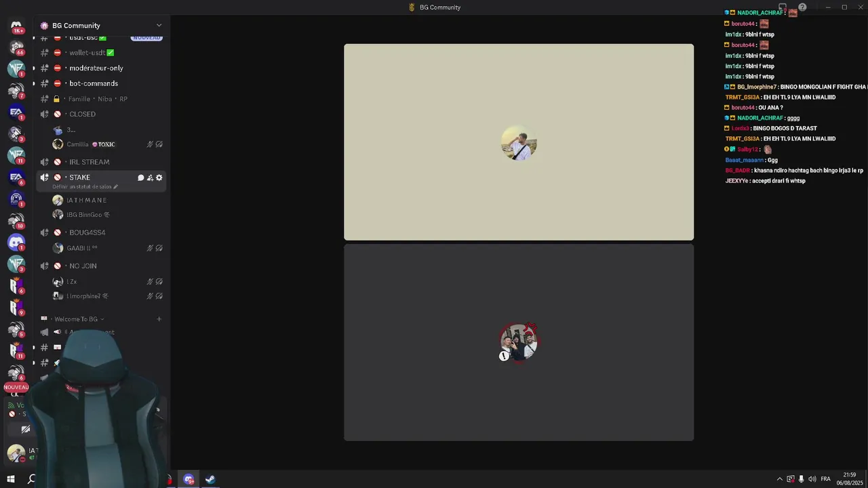Open STAKE channel settings gear
This screenshot has width=868, height=488.
159,178
